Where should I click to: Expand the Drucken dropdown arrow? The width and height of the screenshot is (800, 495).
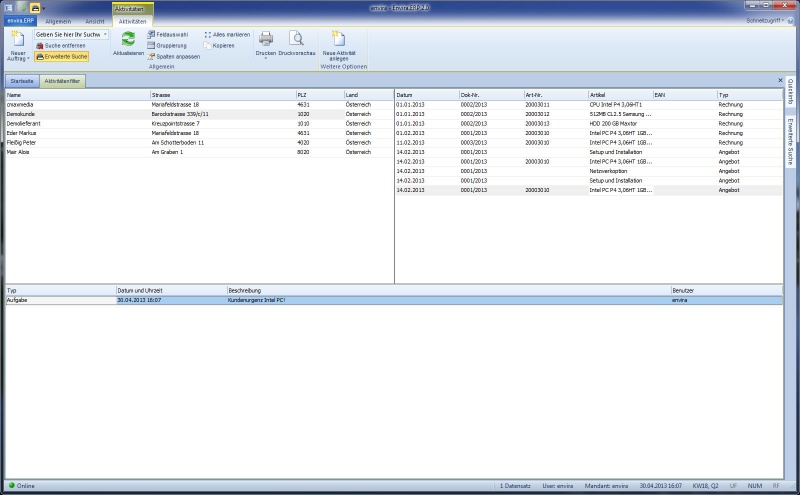tap(266, 58)
